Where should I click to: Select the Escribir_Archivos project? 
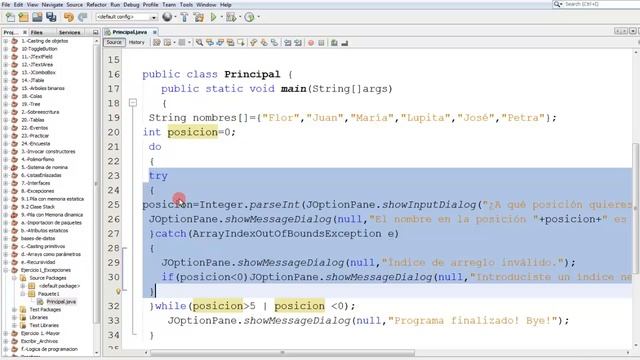39,341
